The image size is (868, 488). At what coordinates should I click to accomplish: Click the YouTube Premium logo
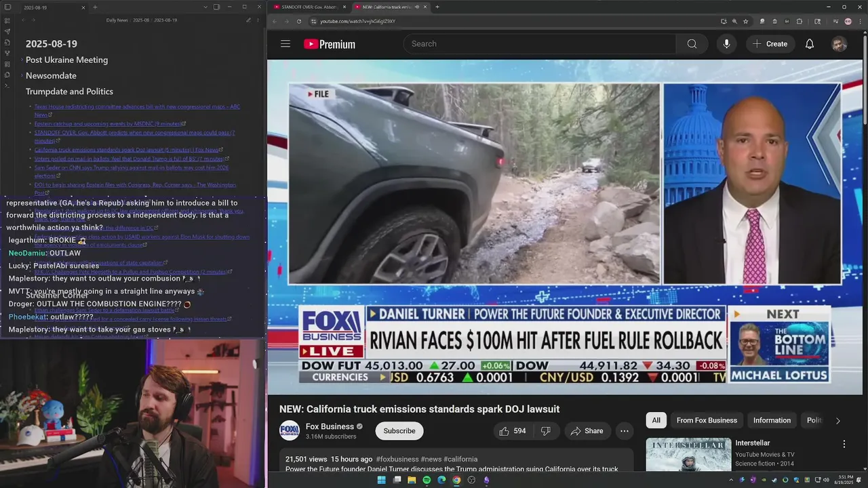[x=330, y=44]
